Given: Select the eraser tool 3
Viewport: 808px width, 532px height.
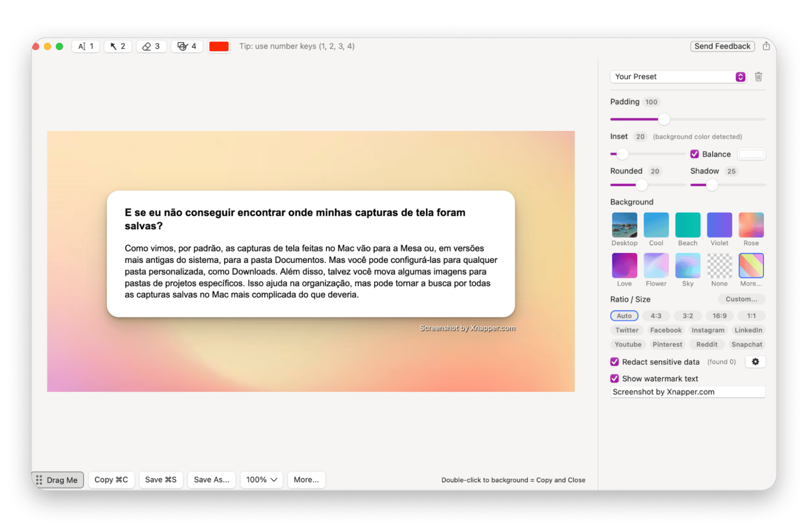Looking at the screenshot, I should pyautogui.click(x=151, y=46).
